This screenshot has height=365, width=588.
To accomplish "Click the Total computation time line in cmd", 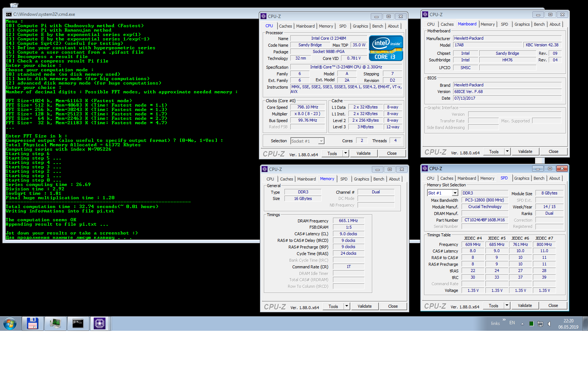I will 82,207.
